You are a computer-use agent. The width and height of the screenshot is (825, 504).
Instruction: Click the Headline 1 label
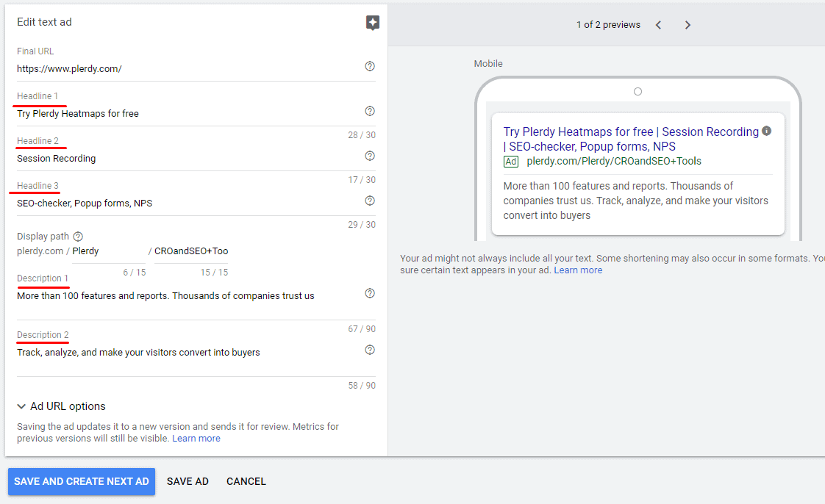[37, 96]
